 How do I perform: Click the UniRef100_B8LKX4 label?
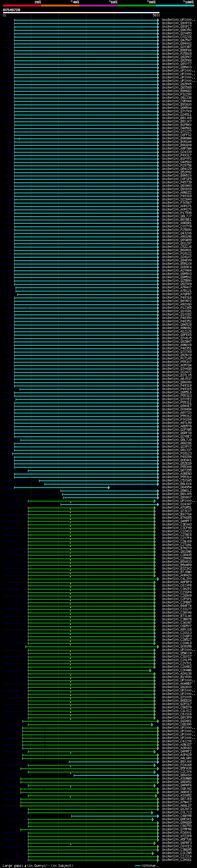pos(177,484)
